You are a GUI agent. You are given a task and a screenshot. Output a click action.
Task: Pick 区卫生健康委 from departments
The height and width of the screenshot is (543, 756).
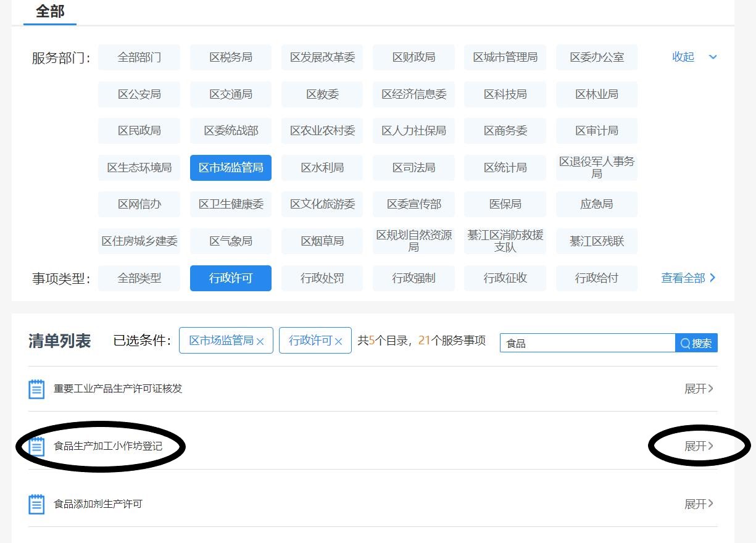[x=231, y=204]
